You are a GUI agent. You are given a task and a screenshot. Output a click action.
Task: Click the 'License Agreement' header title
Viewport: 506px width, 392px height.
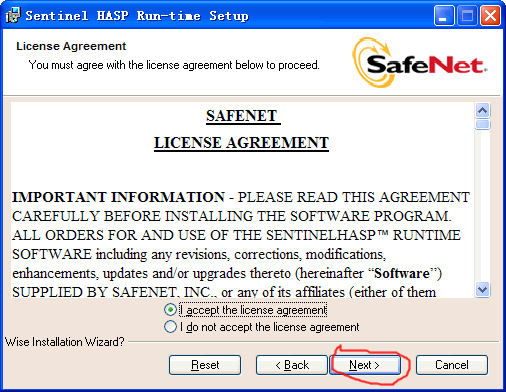click(x=71, y=46)
